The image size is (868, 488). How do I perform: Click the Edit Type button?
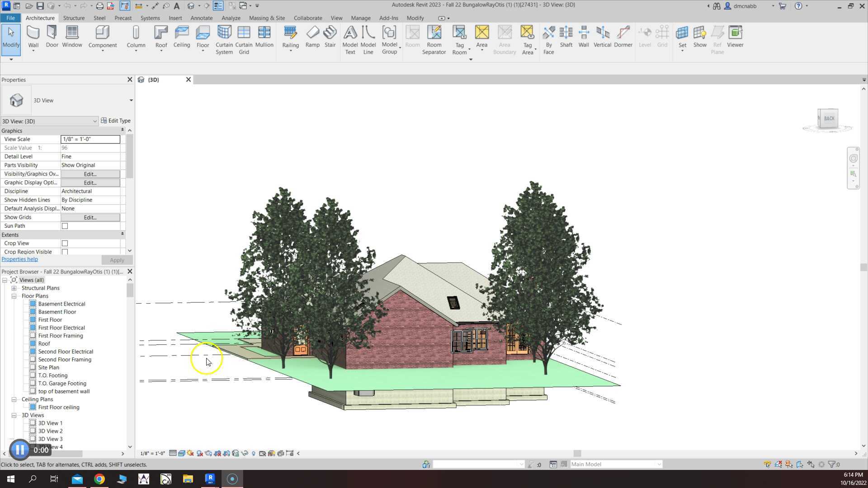point(116,121)
